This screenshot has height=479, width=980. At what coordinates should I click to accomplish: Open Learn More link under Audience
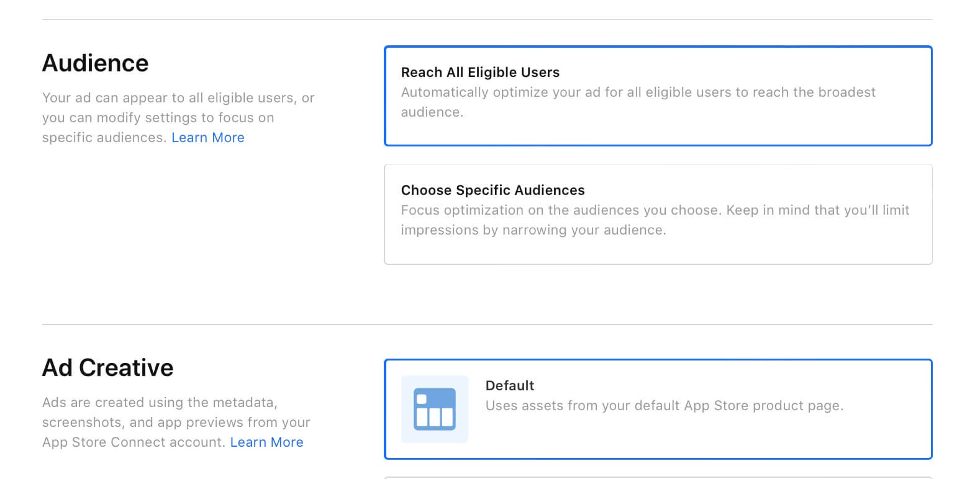click(207, 138)
